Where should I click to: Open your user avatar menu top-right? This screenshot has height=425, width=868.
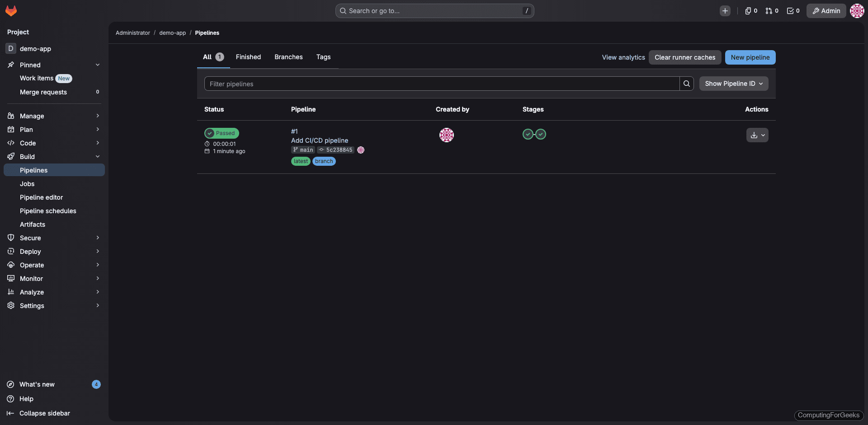click(x=857, y=11)
